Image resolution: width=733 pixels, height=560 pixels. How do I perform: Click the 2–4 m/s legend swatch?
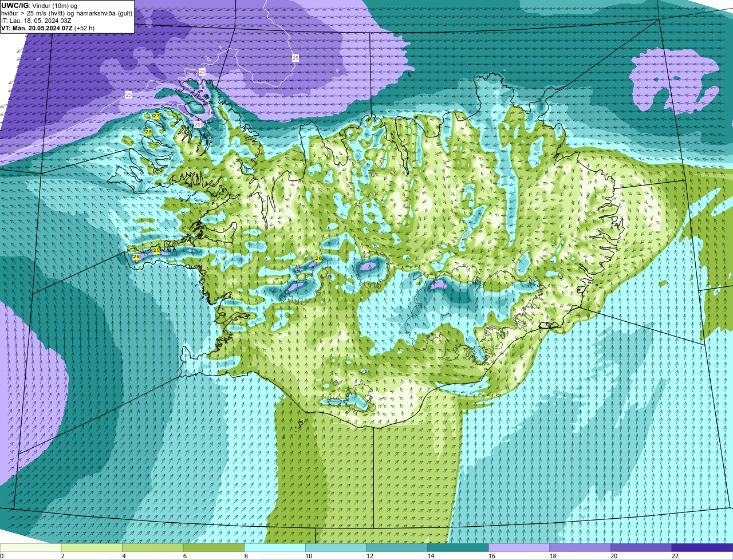coord(92,547)
